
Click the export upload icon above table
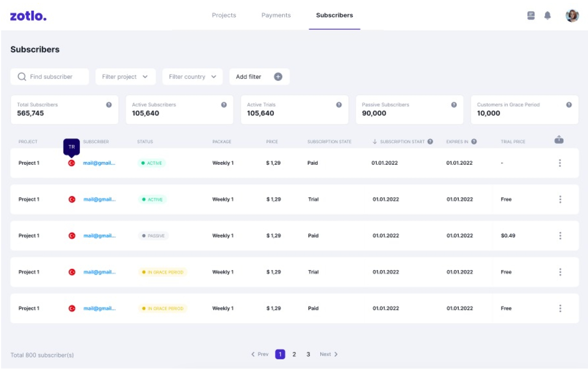(x=559, y=140)
